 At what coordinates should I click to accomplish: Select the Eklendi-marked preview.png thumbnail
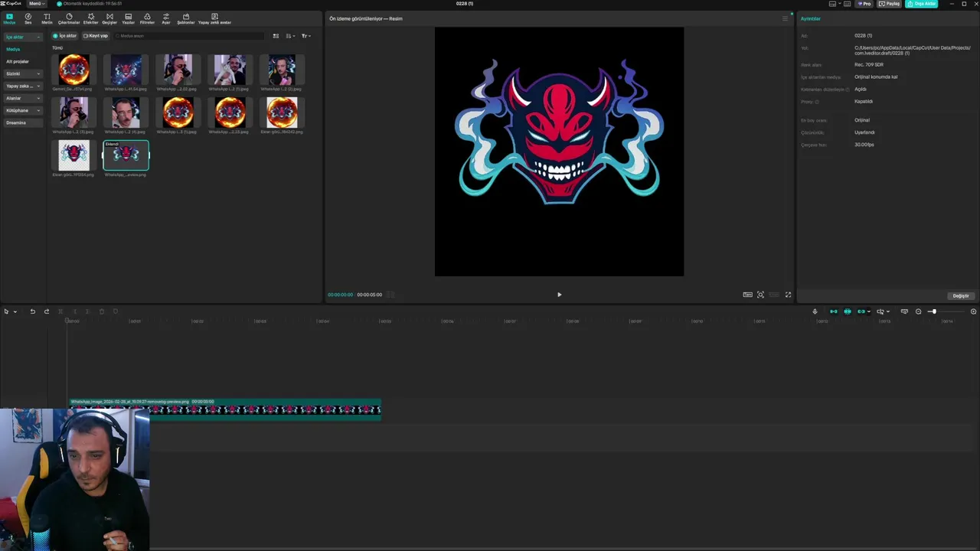(126, 155)
